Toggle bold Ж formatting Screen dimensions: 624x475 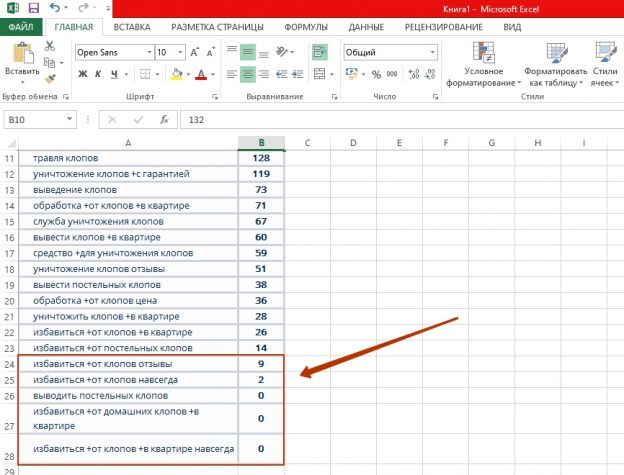click(82, 74)
